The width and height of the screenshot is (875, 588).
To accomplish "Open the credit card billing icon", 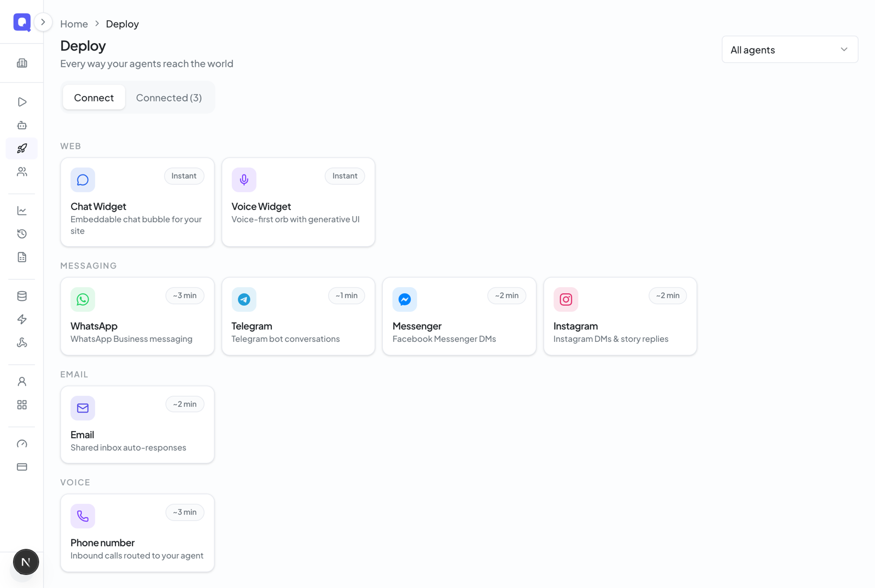I will 22,467.
